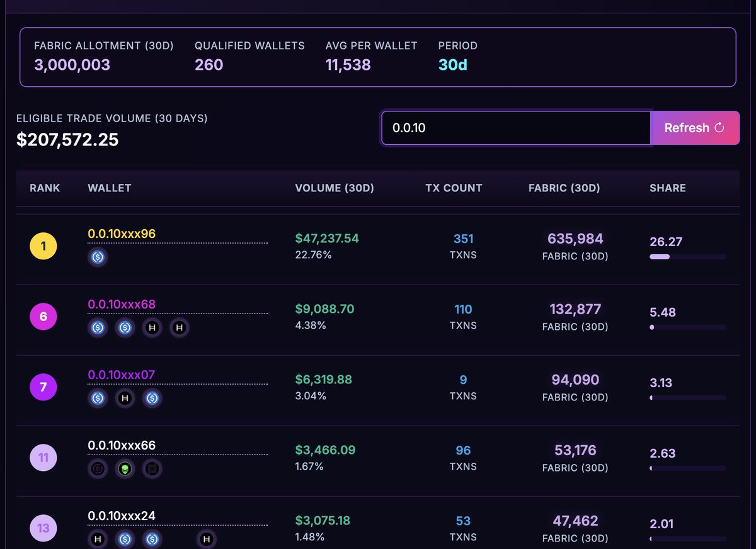The width and height of the screenshot is (756, 549).
Task: Click the Fabric amount 47,462
Action: (575, 521)
